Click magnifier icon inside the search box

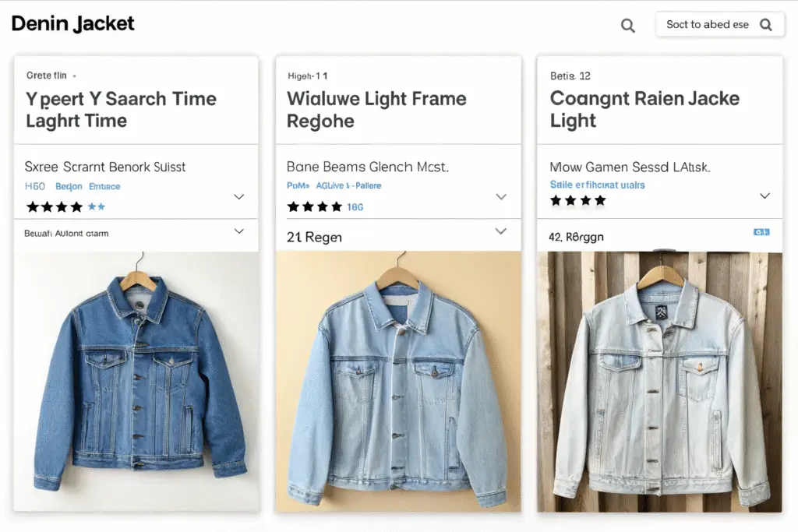pos(766,25)
